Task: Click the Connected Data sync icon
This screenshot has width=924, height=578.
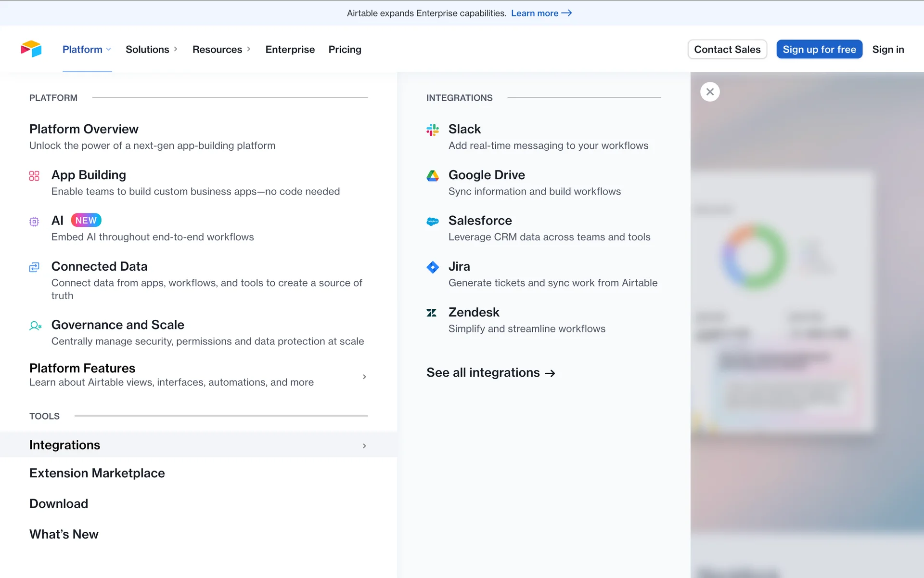Action: 34,267
